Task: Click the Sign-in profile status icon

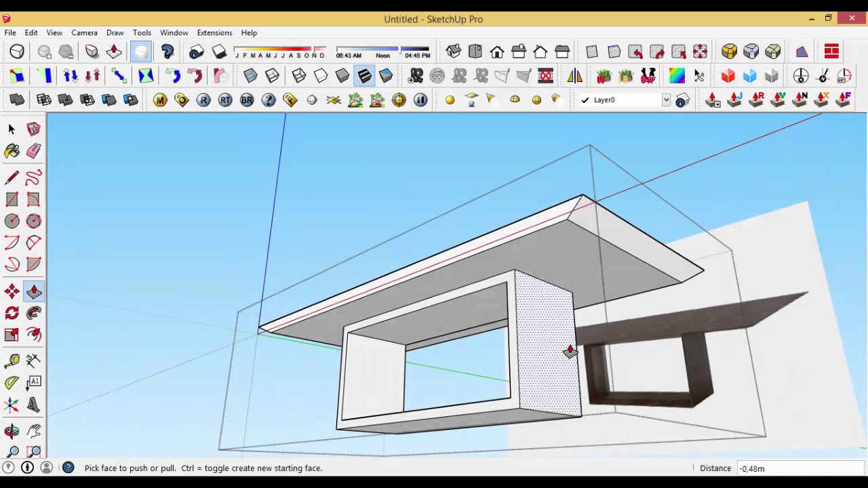Action: click(47, 468)
